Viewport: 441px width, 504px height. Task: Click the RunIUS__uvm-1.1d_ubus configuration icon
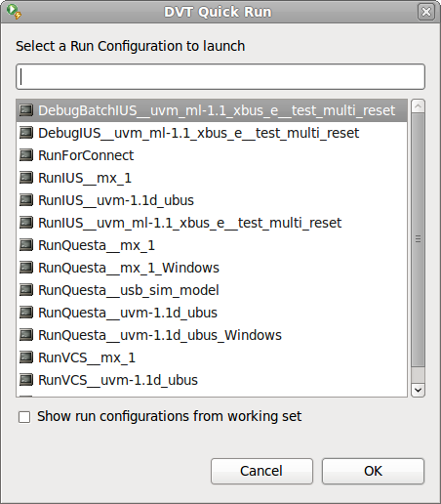click(x=26, y=200)
